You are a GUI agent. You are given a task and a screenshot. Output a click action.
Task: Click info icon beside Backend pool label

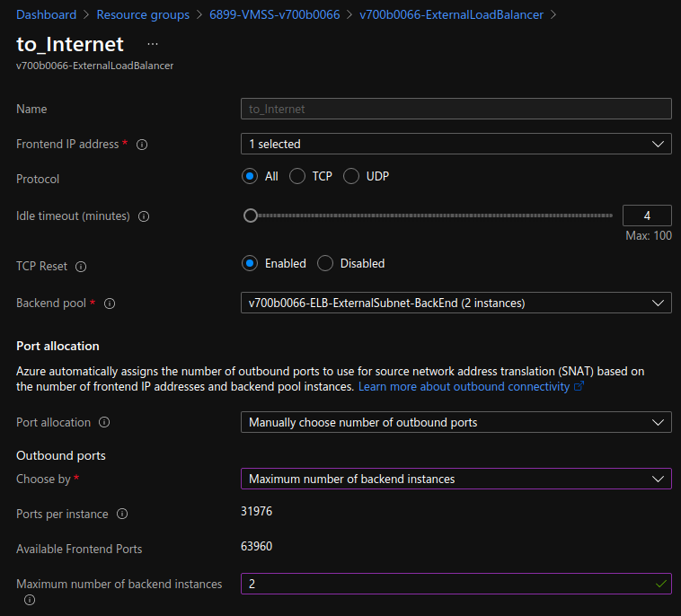click(x=110, y=304)
